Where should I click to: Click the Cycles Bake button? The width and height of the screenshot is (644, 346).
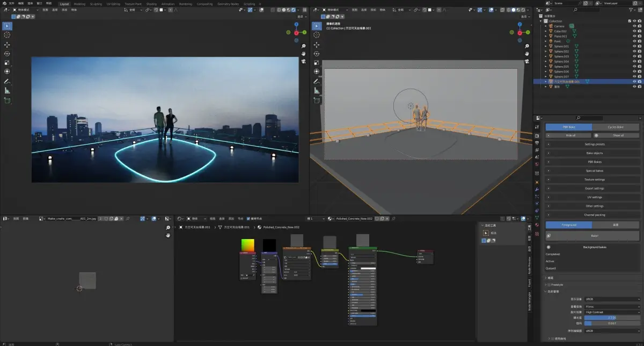click(616, 127)
